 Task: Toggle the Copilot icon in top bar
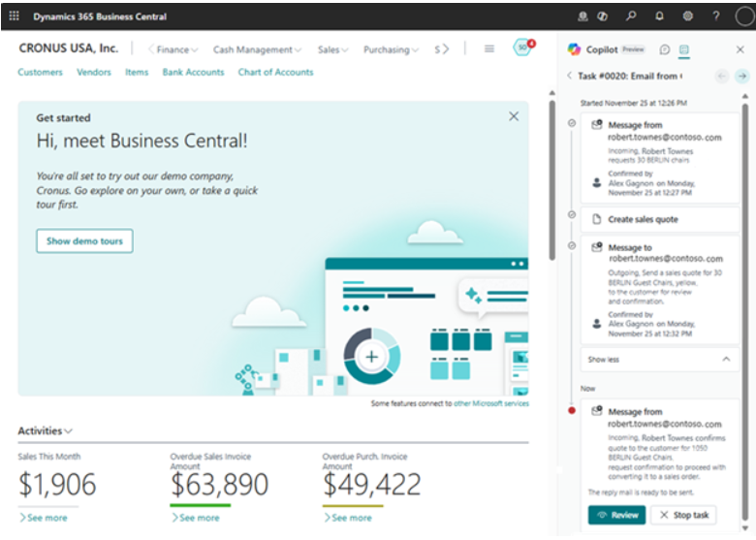(602, 16)
